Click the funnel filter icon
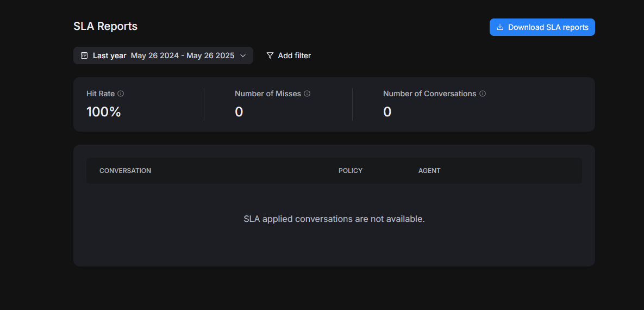This screenshot has height=310, width=644. click(x=270, y=55)
